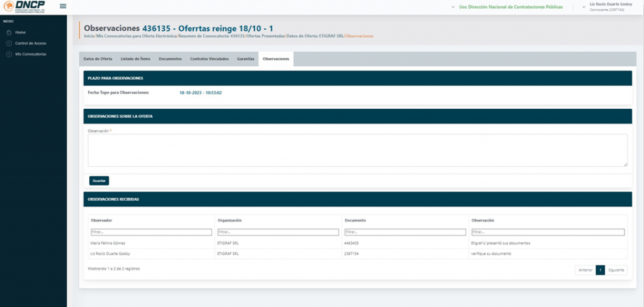Click the Mis Convocatorias arrow icon
This screenshot has width=644, height=307.
[9, 54]
